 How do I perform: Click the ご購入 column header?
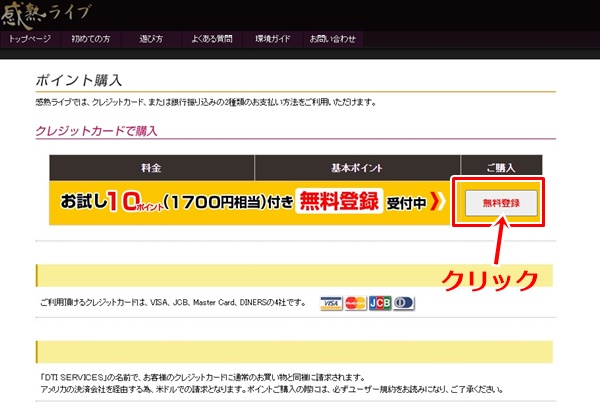pos(501,168)
